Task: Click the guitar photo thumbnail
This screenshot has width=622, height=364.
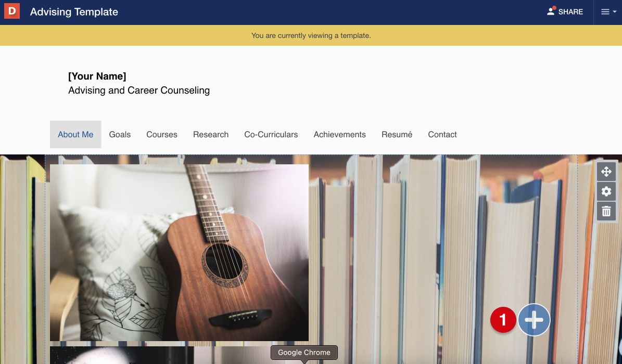Action: 179,253
